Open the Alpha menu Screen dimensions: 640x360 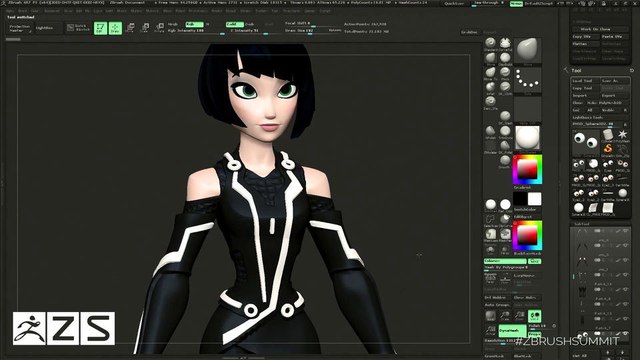point(9,11)
